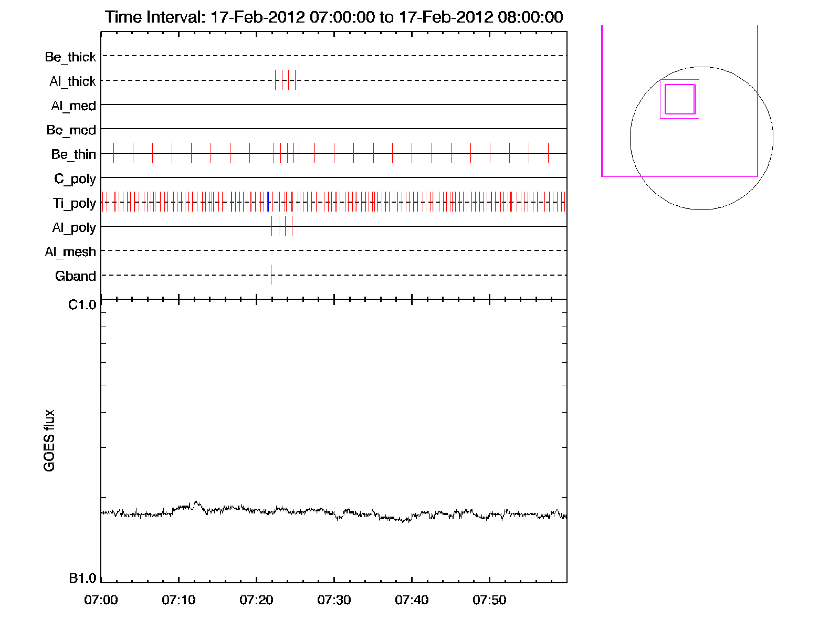The image size is (840, 630).
Task: Click the C_poly filter label
Action: [x=75, y=179]
